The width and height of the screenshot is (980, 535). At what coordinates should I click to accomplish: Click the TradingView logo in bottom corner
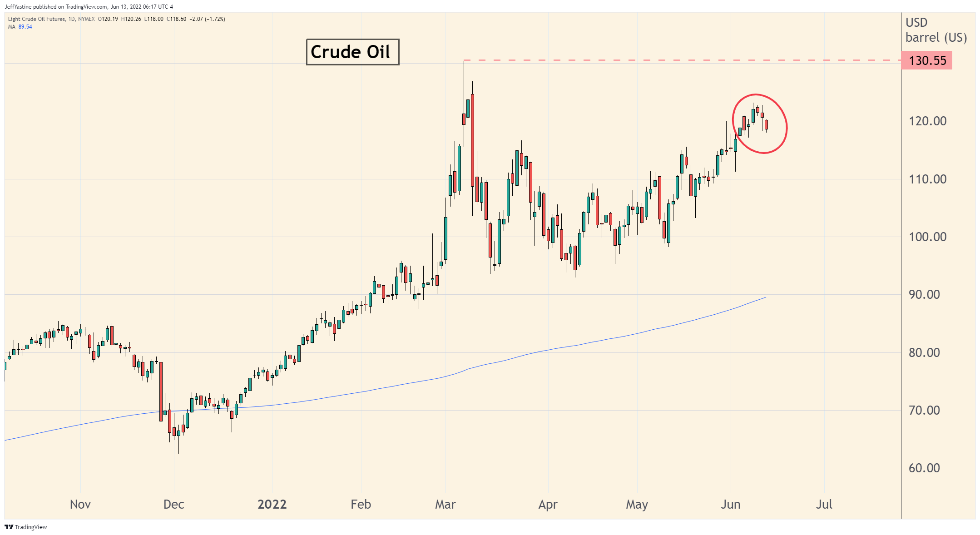(x=26, y=527)
